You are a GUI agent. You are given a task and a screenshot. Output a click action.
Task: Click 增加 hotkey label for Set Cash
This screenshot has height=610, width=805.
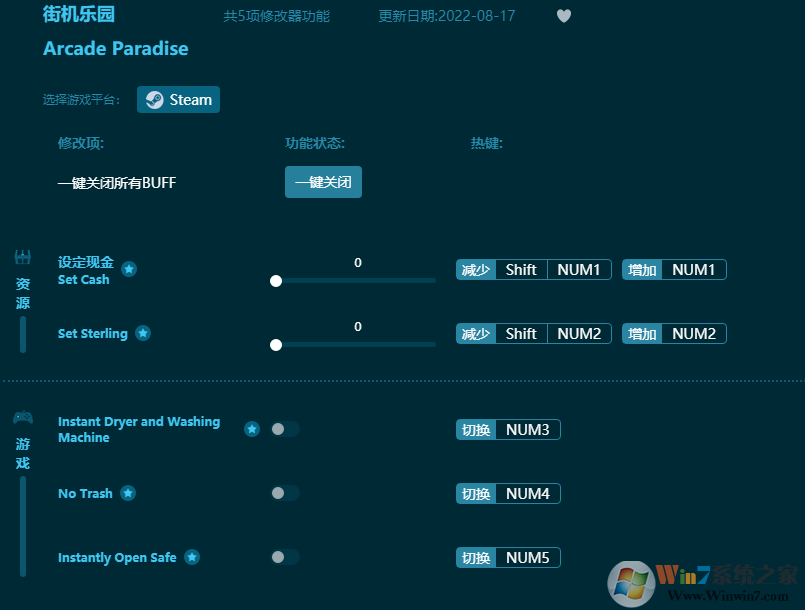(x=642, y=270)
